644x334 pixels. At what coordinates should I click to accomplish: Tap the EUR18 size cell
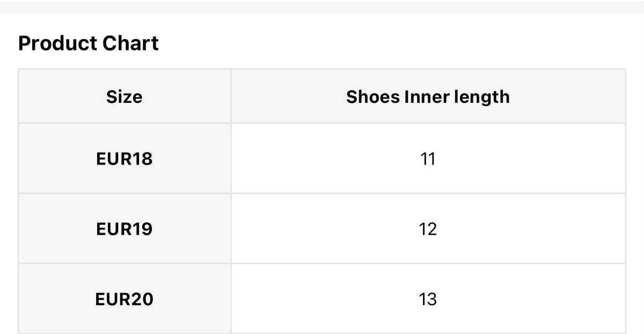pos(125,159)
